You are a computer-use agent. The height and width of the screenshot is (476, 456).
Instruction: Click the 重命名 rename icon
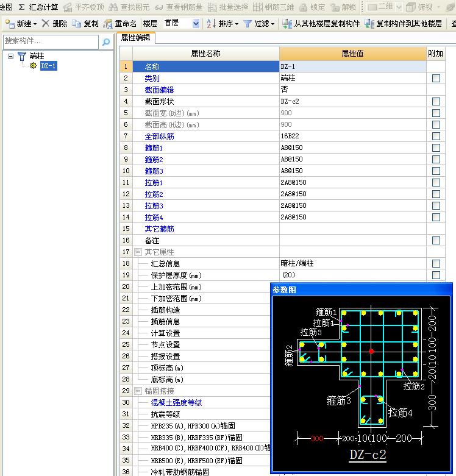point(108,24)
